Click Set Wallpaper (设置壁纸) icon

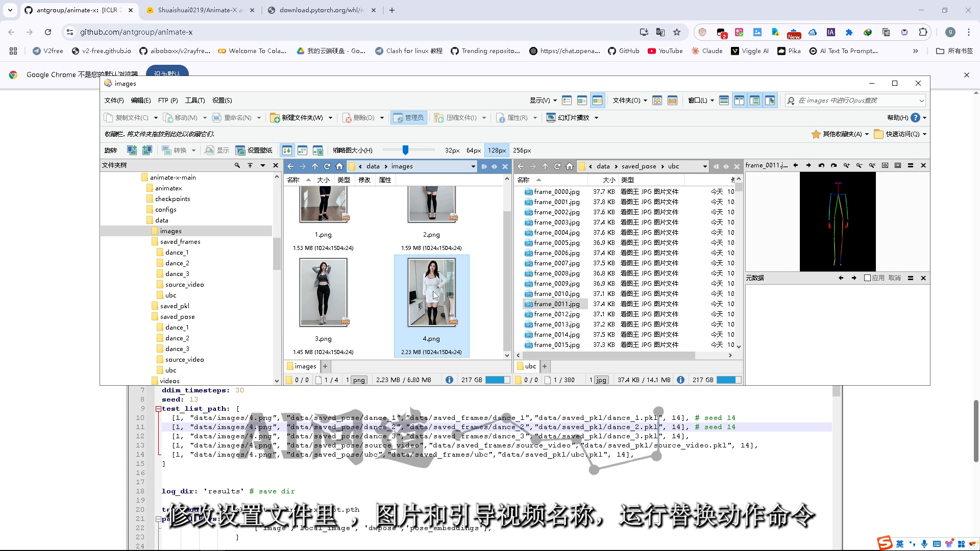point(240,151)
